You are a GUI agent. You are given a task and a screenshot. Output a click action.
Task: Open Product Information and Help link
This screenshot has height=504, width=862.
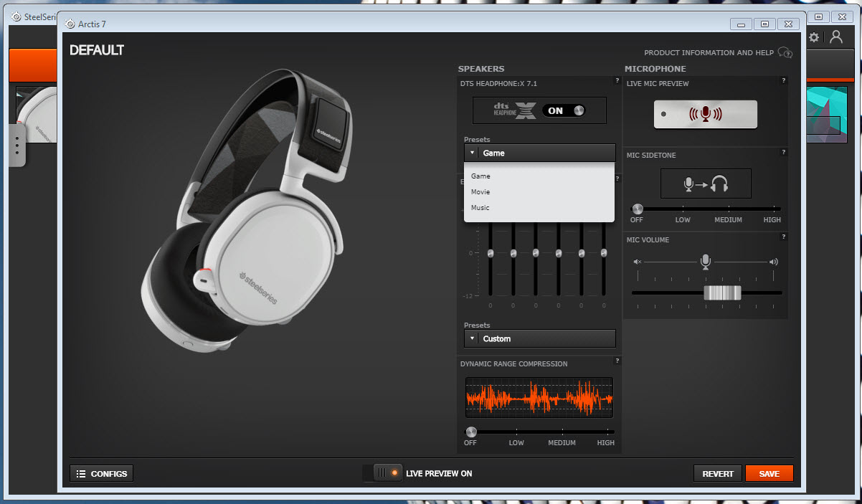point(718,52)
